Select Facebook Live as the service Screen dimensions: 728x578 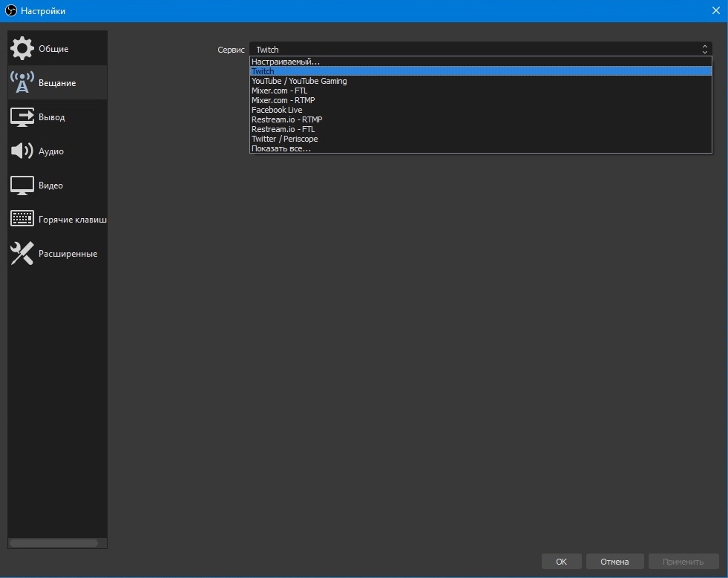point(481,110)
